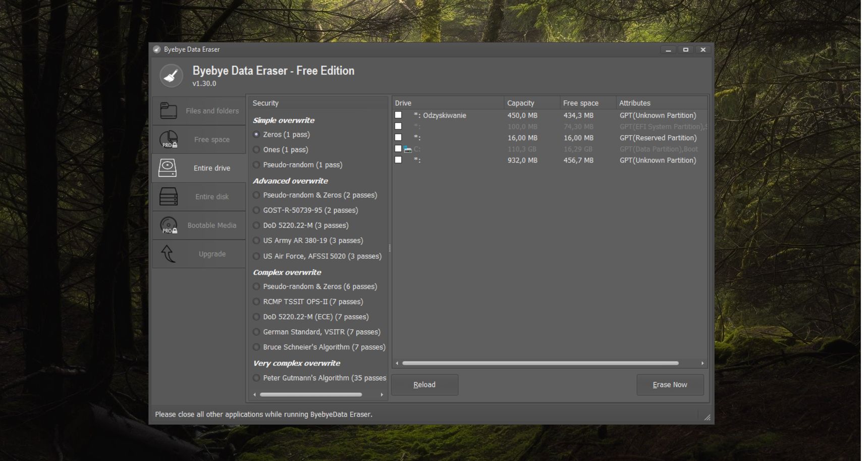Click the GPT(Reserved Partition) attribute text
Screen dimensions: 868x461
658,138
